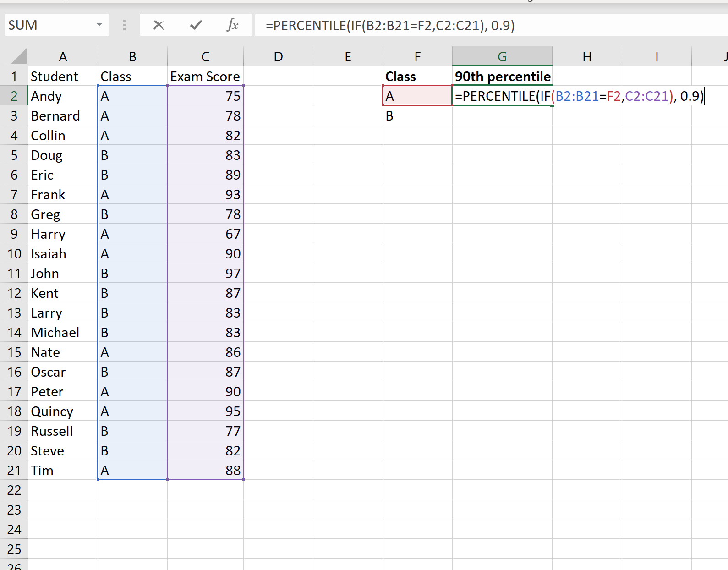This screenshot has height=570, width=728.
Task: Select row 21 header
Action: click(x=14, y=470)
